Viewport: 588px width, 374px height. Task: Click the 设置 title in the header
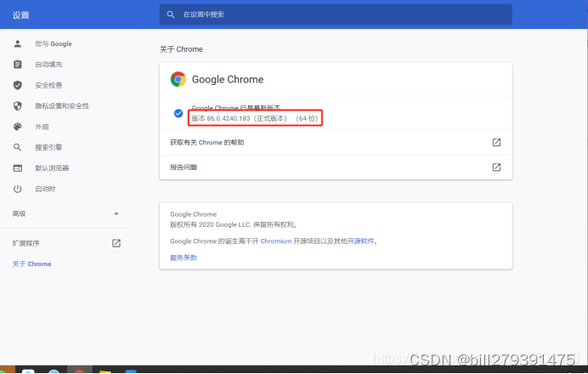coord(21,15)
